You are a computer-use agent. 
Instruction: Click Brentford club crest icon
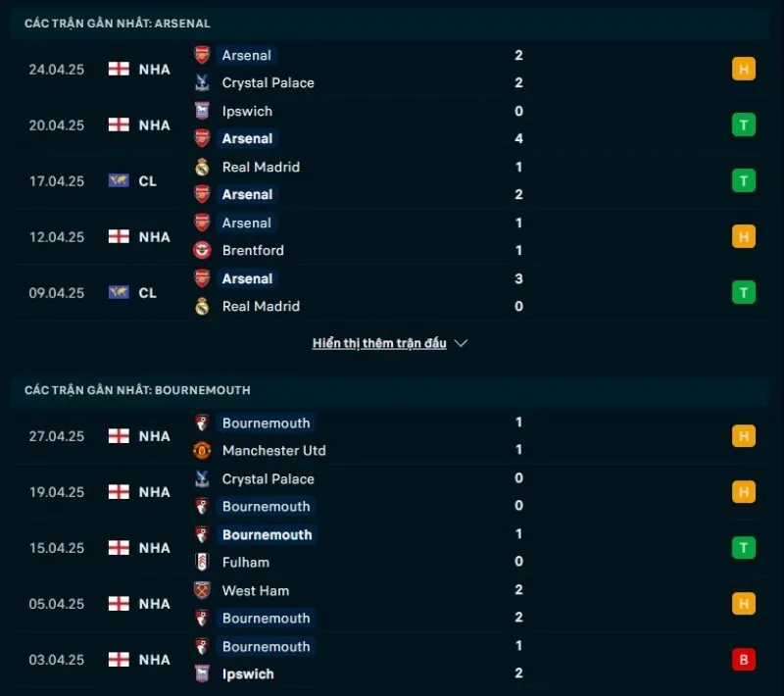(202, 250)
